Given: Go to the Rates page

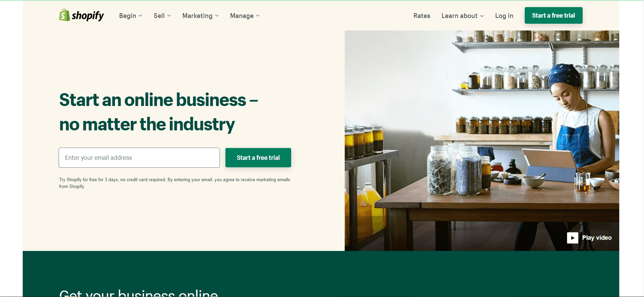Looking at the screenshot, I should point(422,16).
